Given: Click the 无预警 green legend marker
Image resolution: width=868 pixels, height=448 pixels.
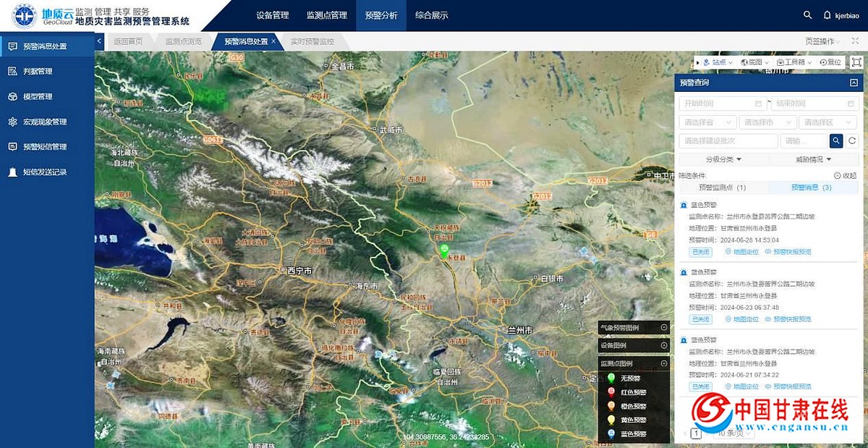Looking at the screenshot, I should (x=611, y=379).
